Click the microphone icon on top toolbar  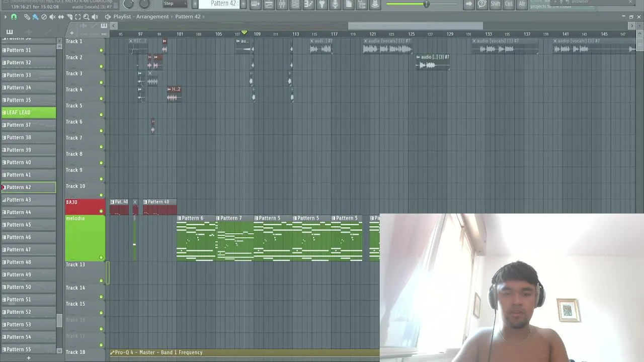click(x=335, y=4)
